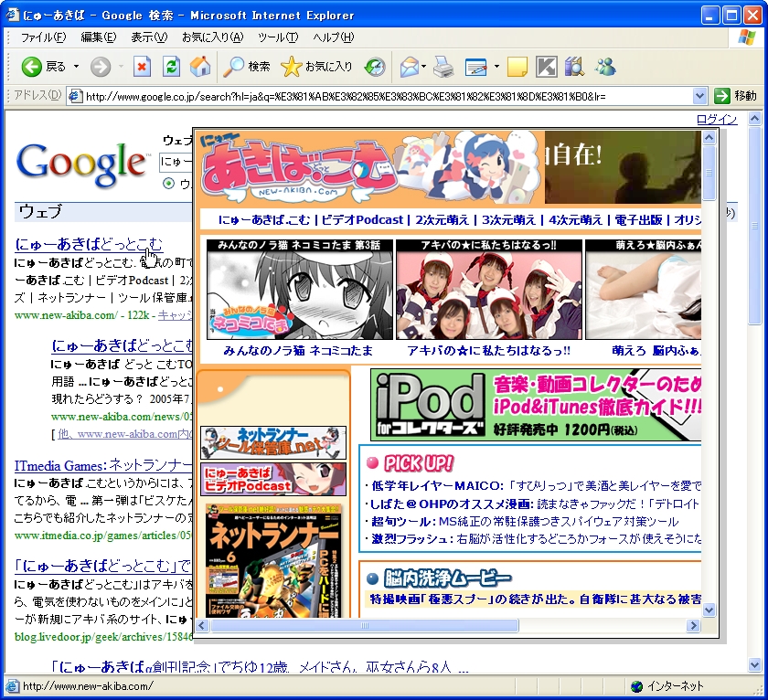This screenshot has height=700, width=768.
Task: Click preview pane vertical scrollbar thumb
Action: (x=709, y=173)
